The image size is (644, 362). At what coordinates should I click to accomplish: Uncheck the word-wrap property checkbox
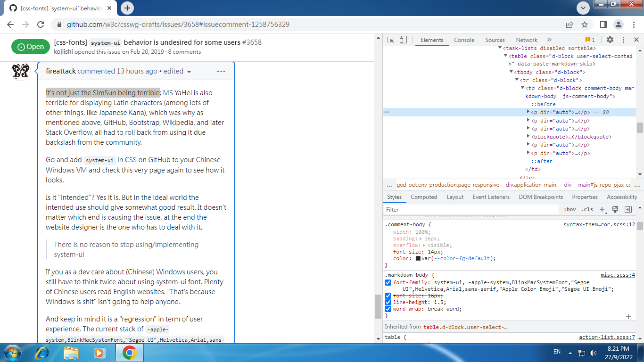[388, 309]
